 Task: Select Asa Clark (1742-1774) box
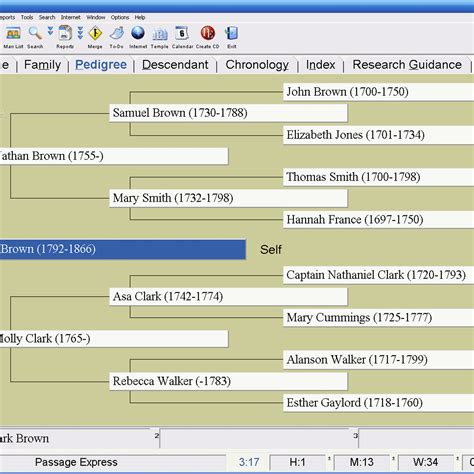point(228,296)
